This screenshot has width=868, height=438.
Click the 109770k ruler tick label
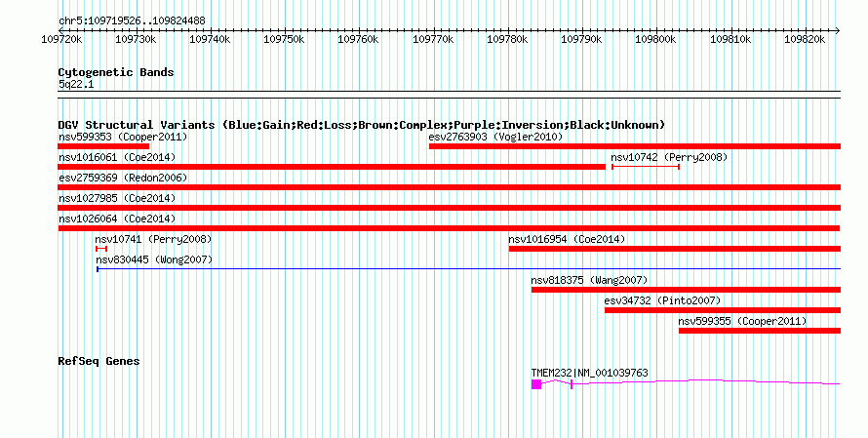(x=433, y=40)
